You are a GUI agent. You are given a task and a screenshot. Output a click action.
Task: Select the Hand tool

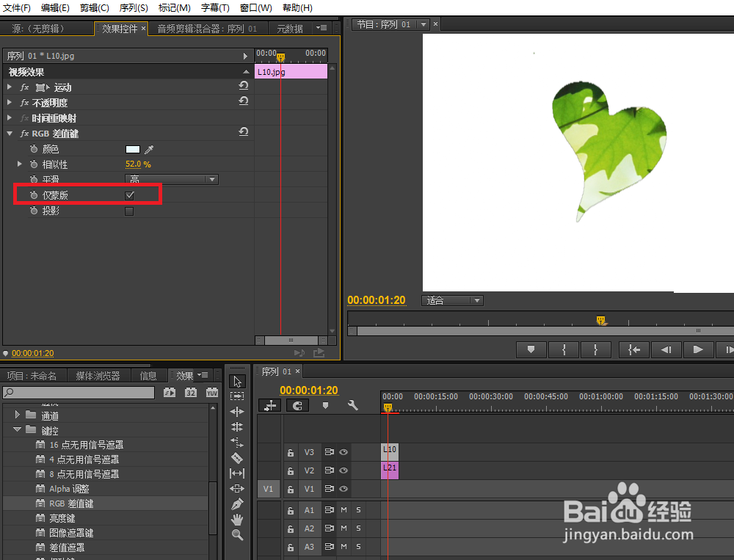pyautogui.click(x=237, y=519)
